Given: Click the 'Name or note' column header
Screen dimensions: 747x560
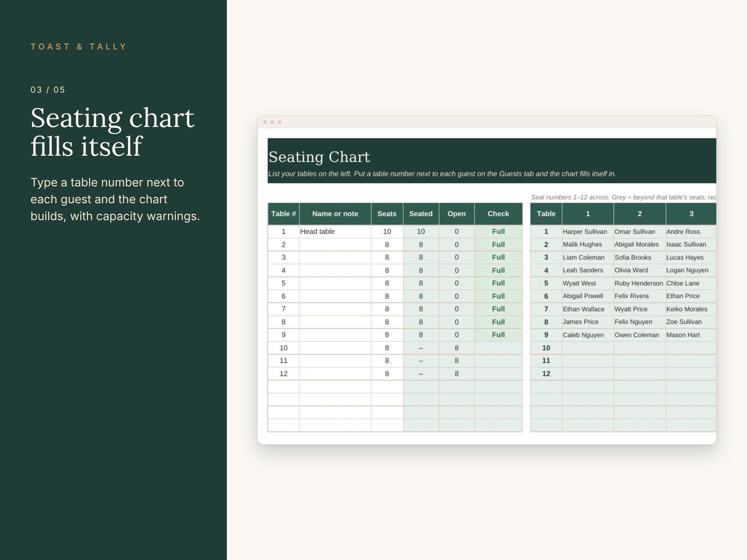Looking at the screenshot, I should [x=335, y=214].
